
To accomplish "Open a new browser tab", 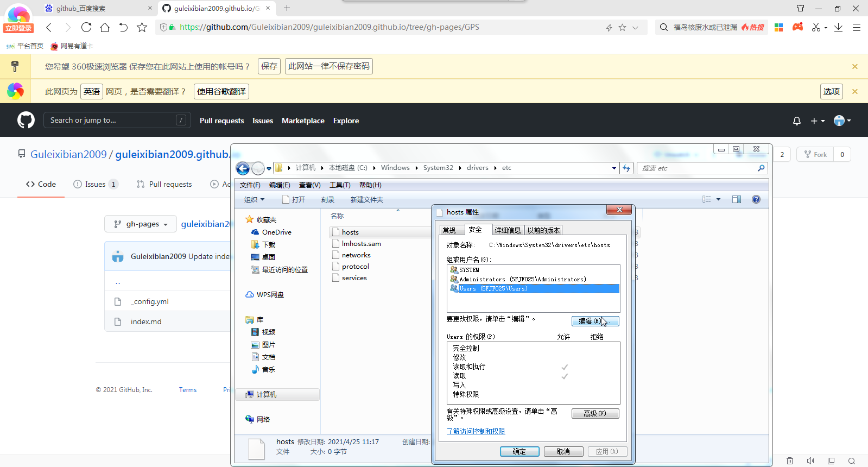I will [x=287, y=8].
